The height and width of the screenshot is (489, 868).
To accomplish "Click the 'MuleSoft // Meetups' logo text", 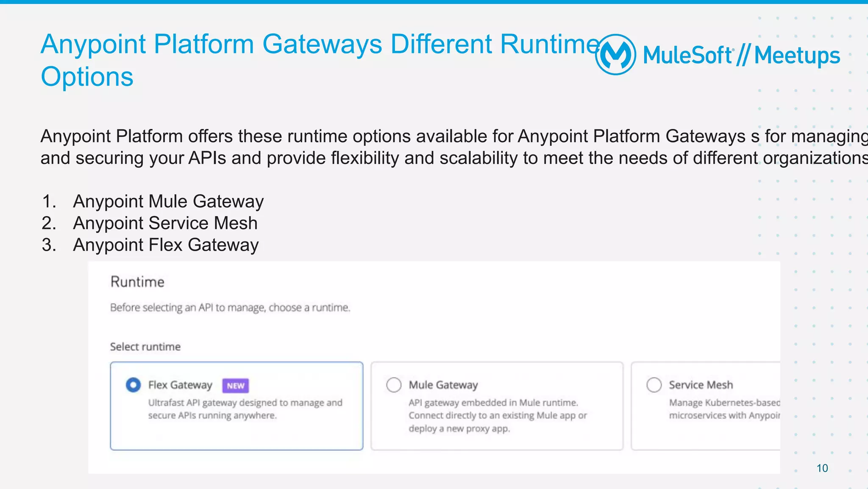I will coord(741,56).
